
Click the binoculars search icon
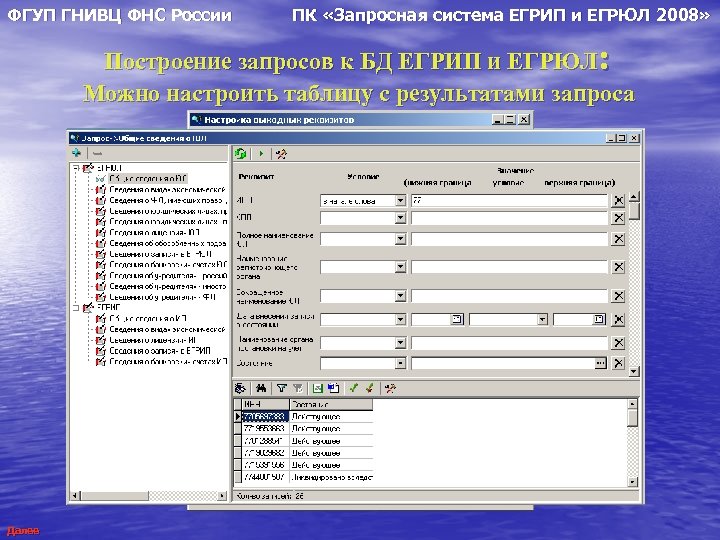261,388
